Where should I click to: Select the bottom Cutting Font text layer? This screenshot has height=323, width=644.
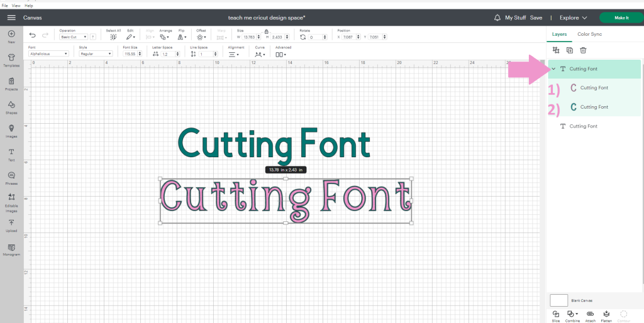click(594, 126)
